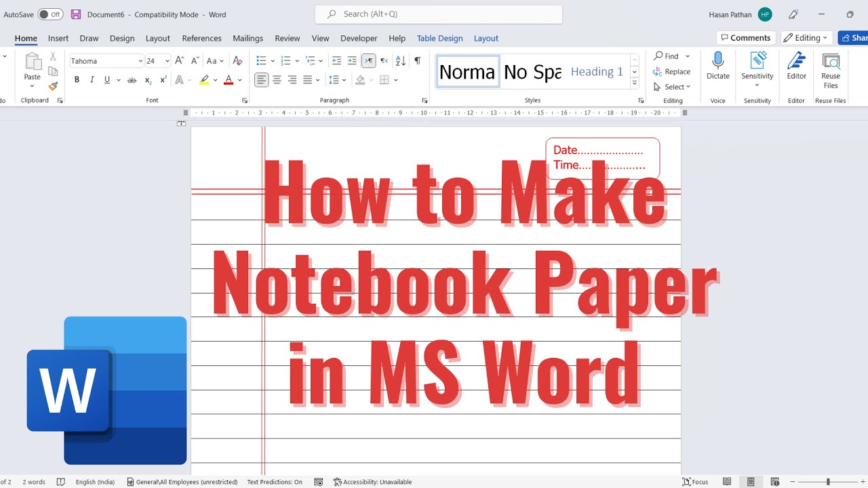Toggle AutoSave switch off/on
Image resolution: width=868 pixels, height=488 pixels.
(50, 14)
